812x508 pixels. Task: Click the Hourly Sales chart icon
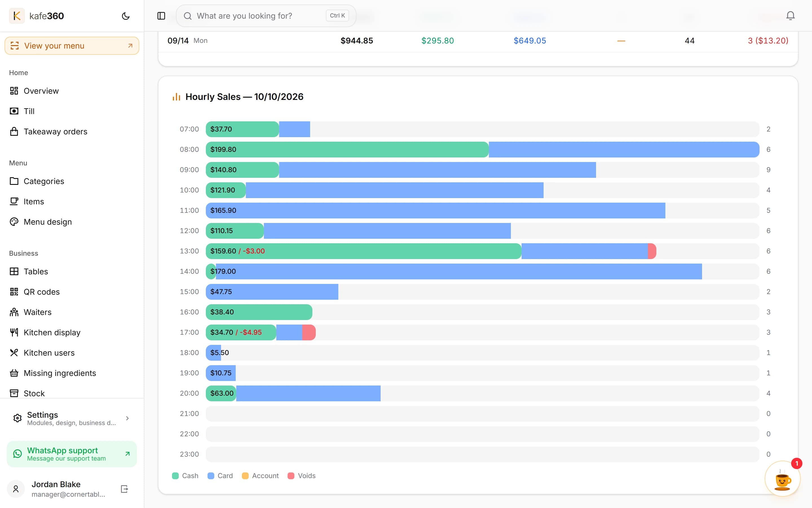tap(176, 97)
